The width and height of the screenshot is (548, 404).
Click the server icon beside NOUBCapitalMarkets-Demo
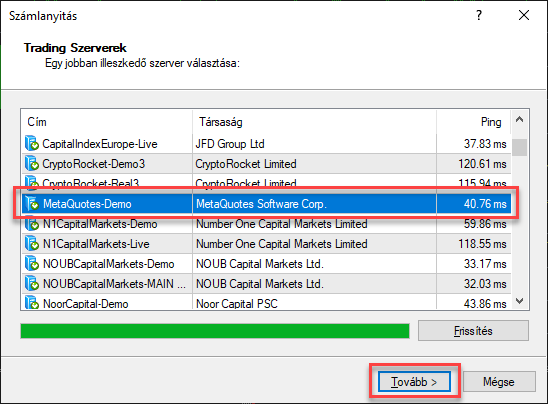pos(32,264)
